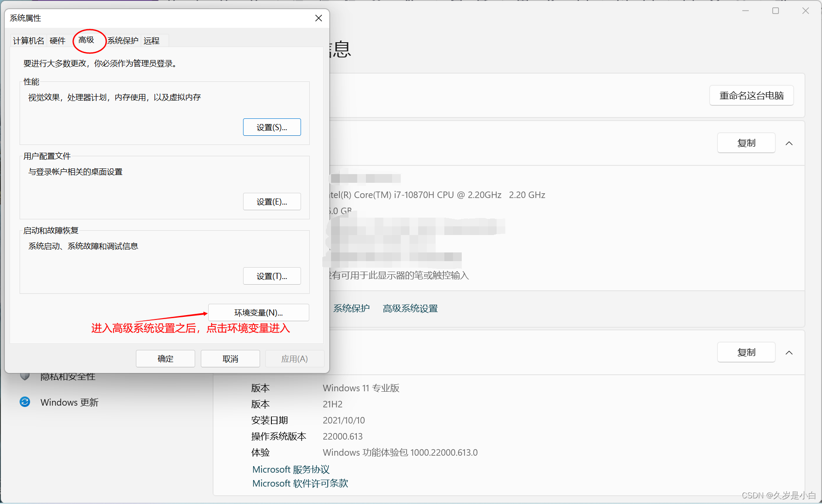Screen dimensions: 822x504
Task: Click the 环境变量(N) button
Action: [x=259, y=312]
